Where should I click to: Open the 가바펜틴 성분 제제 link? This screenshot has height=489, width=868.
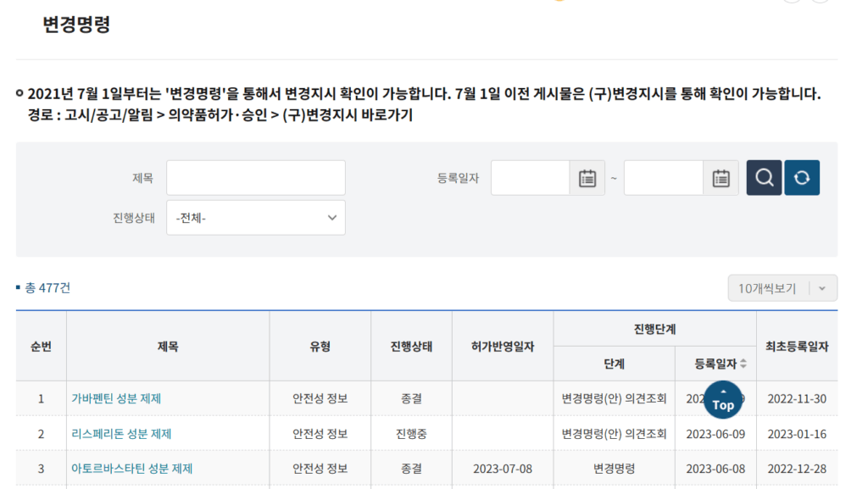tap(116, 398)
